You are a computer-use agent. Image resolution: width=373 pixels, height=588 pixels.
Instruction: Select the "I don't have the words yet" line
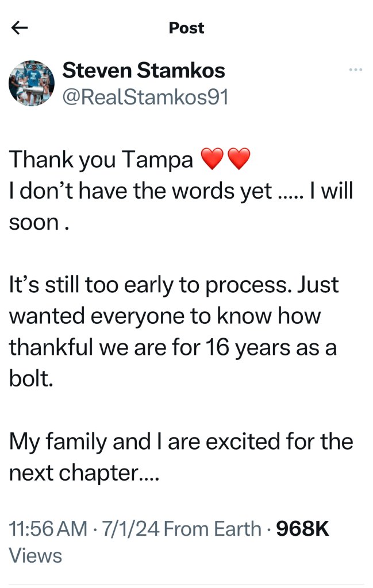[141, 191]
